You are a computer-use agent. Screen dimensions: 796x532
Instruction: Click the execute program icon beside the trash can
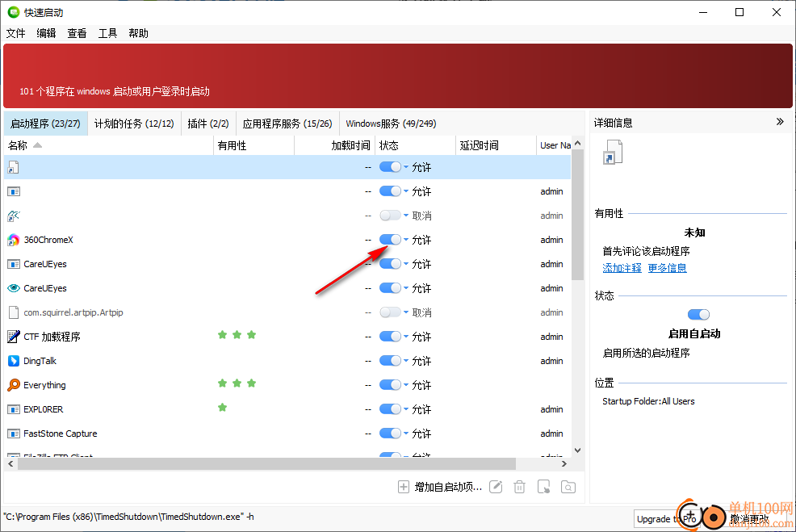543,488
